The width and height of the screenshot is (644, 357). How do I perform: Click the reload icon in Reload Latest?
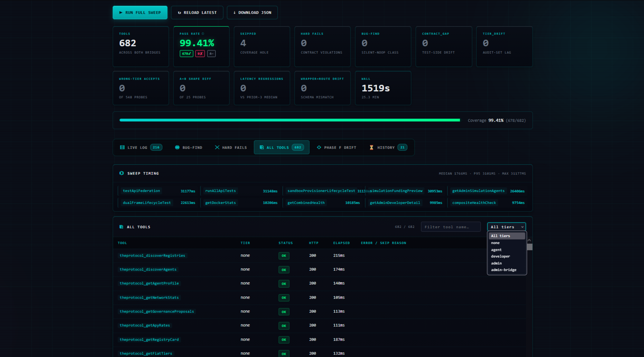point(180,12)
